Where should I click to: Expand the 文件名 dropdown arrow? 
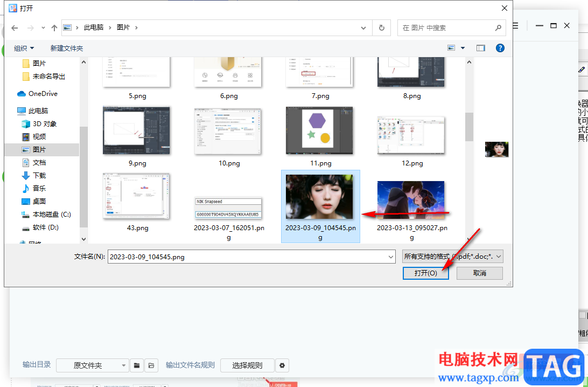click(x=391, y=257)
